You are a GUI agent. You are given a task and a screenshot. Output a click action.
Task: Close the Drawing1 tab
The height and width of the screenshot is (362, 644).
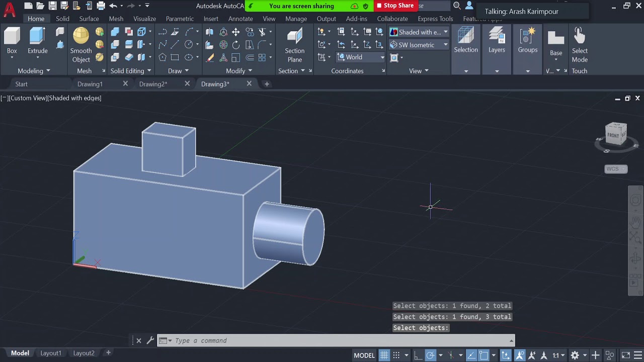pyautogui.click(x=125, y=83)
